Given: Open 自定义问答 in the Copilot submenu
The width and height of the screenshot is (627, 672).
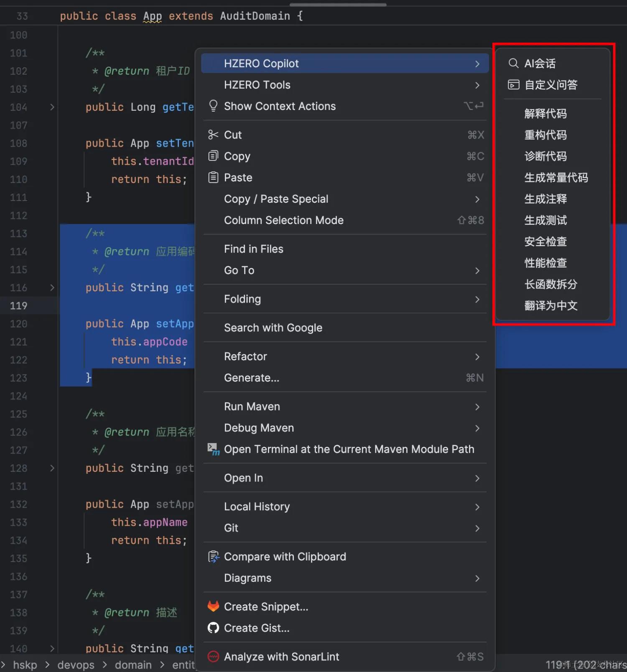Looking at the screenshot, I should (x=553, y=85).
